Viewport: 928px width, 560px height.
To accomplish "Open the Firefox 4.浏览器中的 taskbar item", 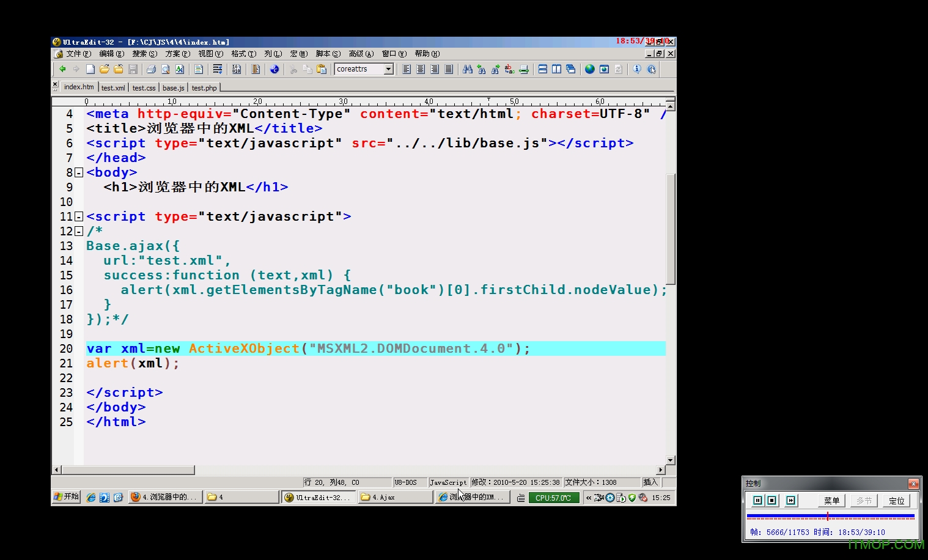I will coord(164,497).
